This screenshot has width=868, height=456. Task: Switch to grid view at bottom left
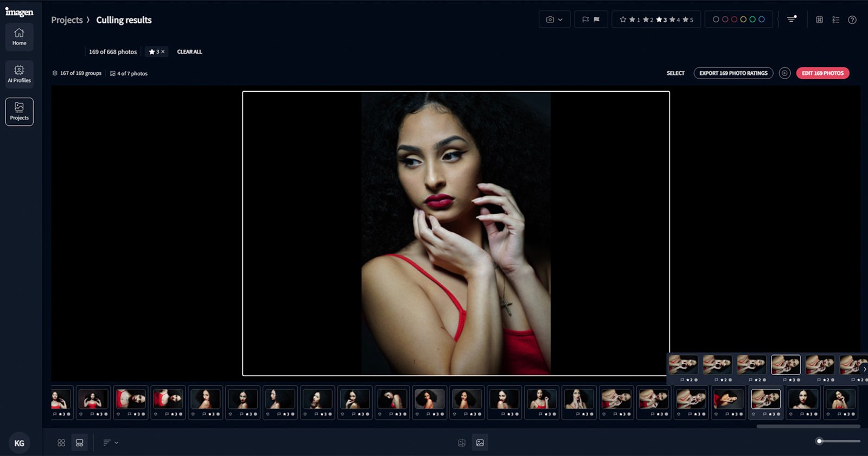[61, 443]
